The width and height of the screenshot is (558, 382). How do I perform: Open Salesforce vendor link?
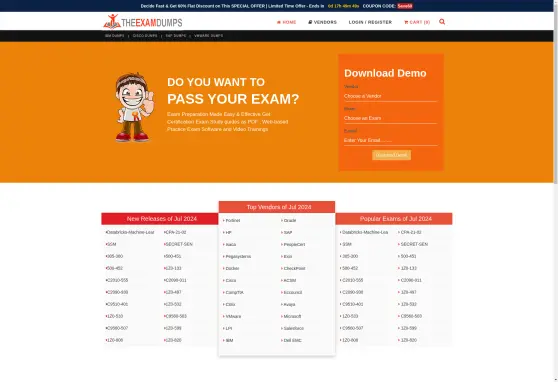click(293, 329)
